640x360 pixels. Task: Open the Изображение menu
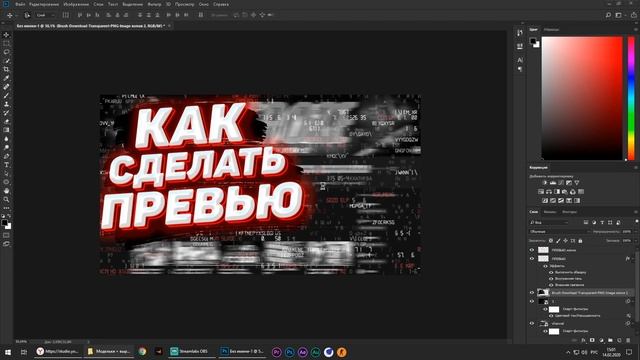(x=76, y=4)
